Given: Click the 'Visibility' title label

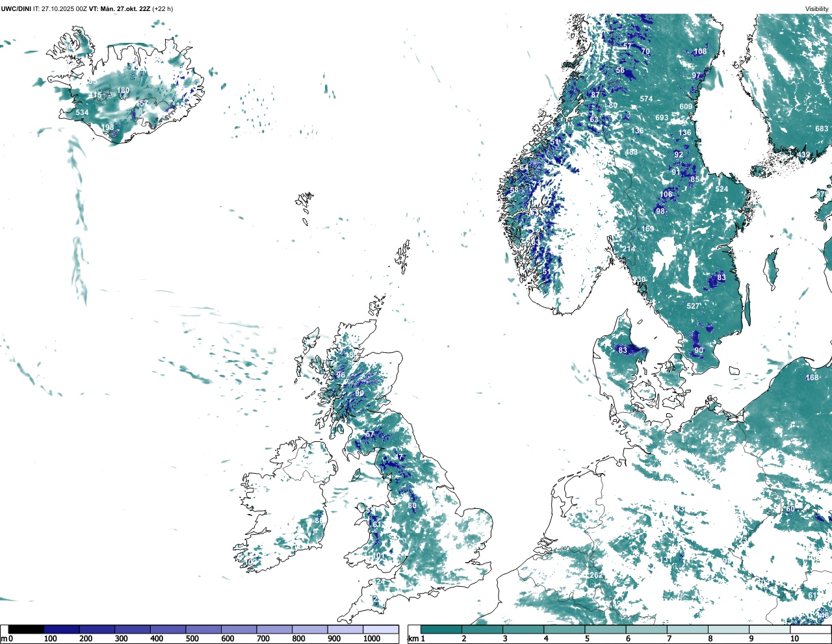Looking at the screenshot, I should click(x=816, y=8).
